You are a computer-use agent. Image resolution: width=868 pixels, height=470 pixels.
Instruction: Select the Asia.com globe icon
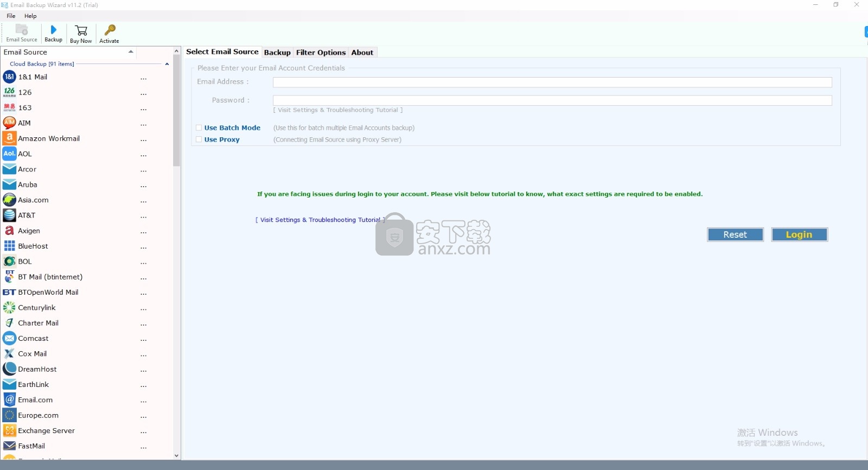9,200
